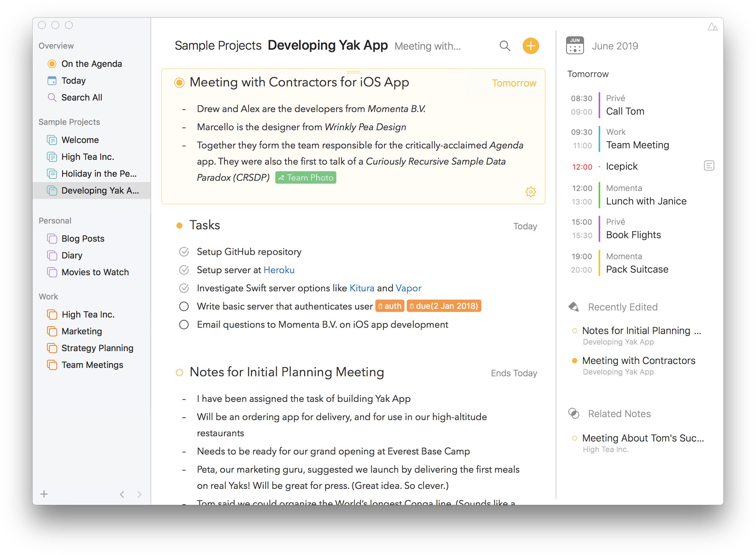Viewport: 756px width, 555px height.
Task: Click the search magnifier icon in header
Action: click(x=505, y=46)
